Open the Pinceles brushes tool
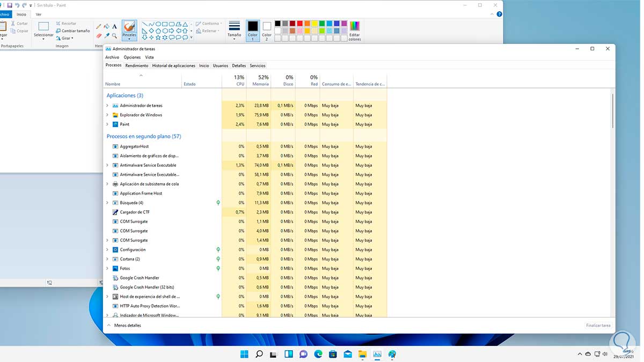Image resolution: width=644 pixels, height=362 pixels. click(129, 31)
